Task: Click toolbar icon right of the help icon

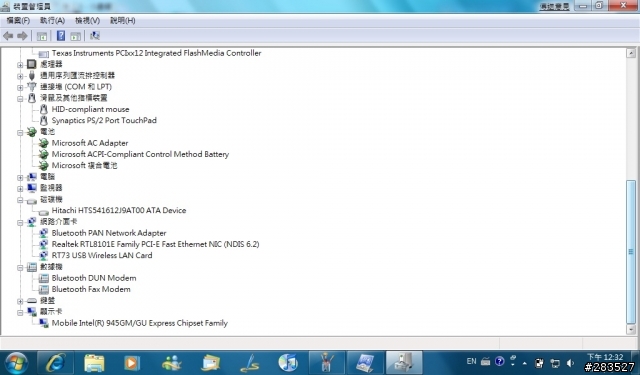Action: point(76,36)
